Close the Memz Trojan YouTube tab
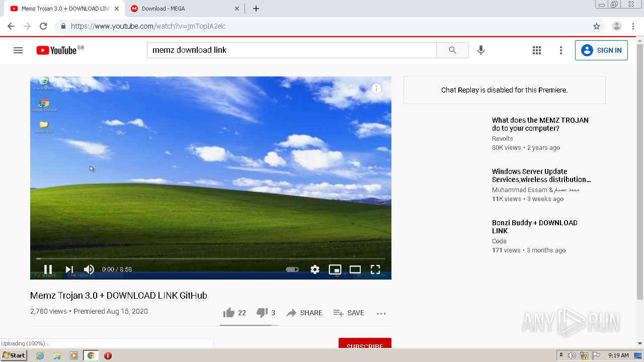This screenshot has height=362, width=644. tap(116, 9)
